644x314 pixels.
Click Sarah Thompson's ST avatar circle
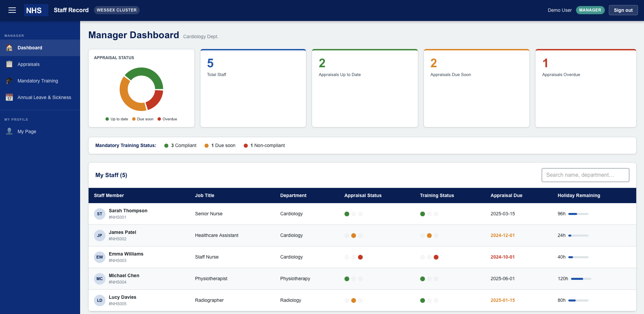(x=99, y=214)
